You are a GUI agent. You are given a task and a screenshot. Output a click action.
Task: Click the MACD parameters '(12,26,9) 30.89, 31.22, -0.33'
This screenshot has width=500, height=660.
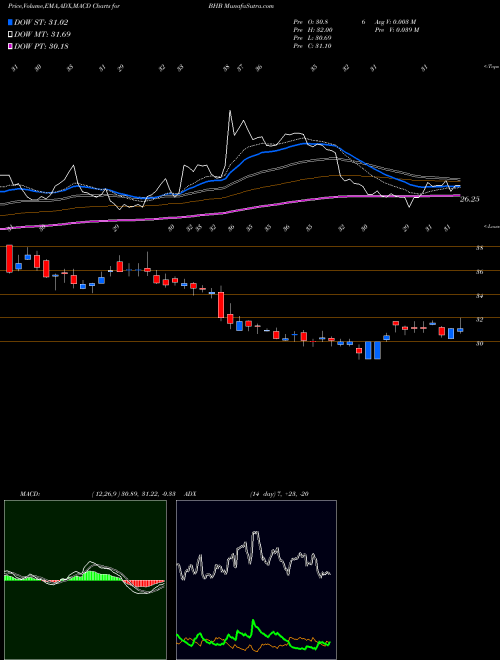pyautogui.click(x=136, y=494)
